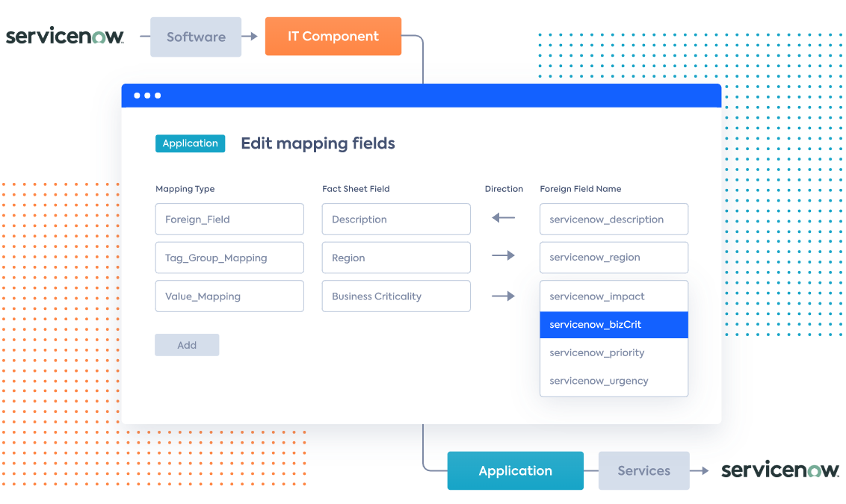This screenshot has width=846, height=504.
Task: Click the Region fact sheet field
Action: tap(396, 258)
